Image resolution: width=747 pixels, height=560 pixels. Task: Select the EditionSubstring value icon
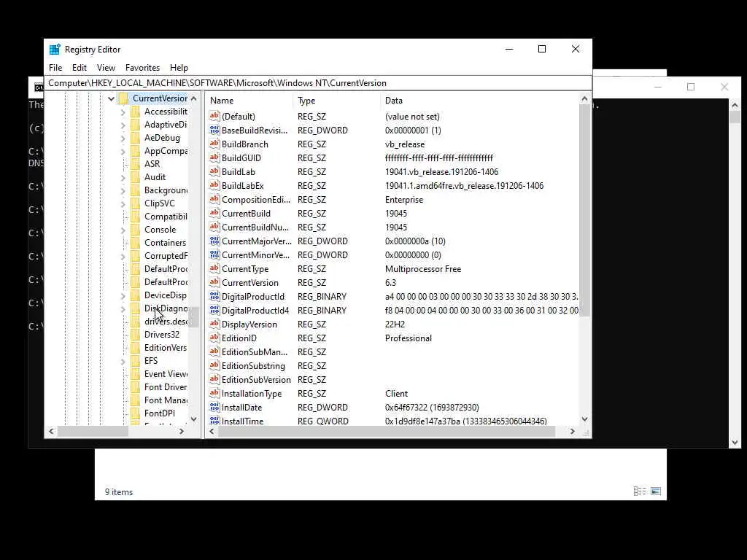(214, 365)
